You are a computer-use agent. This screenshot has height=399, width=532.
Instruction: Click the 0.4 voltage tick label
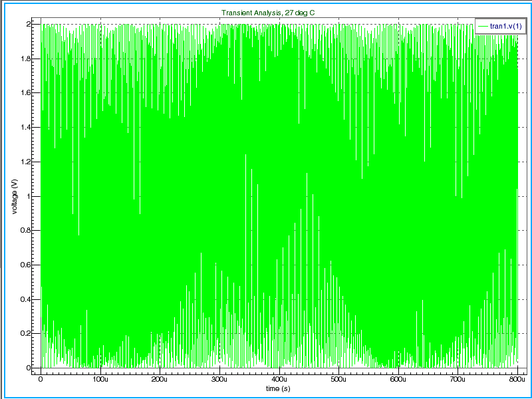(x=26, y=299)
